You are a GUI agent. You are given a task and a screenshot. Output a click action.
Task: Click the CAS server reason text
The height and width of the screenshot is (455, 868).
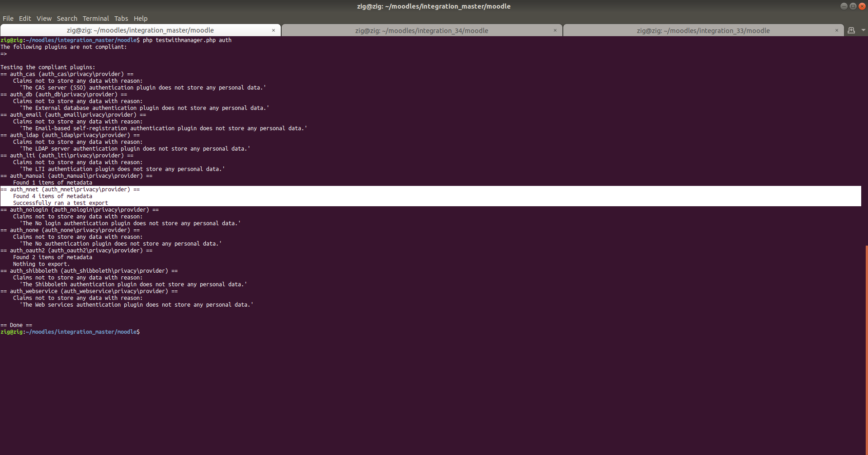tap(143, 88)
